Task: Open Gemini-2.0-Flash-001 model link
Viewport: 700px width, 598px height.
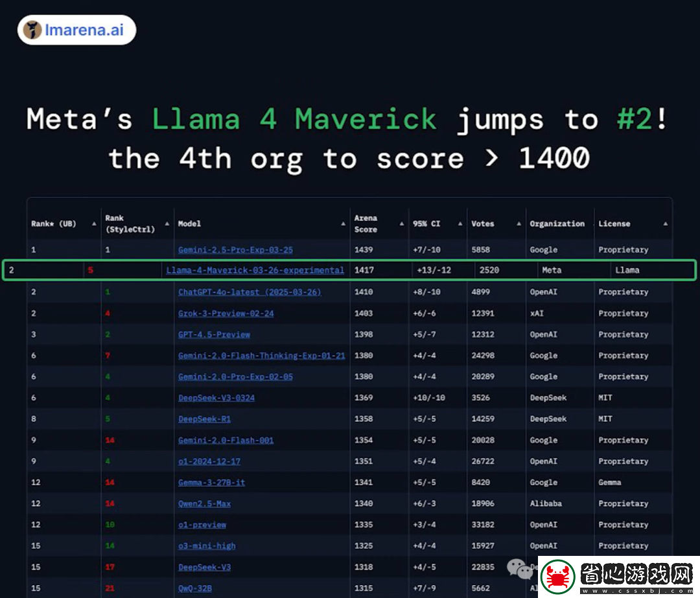Action: click(226, 440)
